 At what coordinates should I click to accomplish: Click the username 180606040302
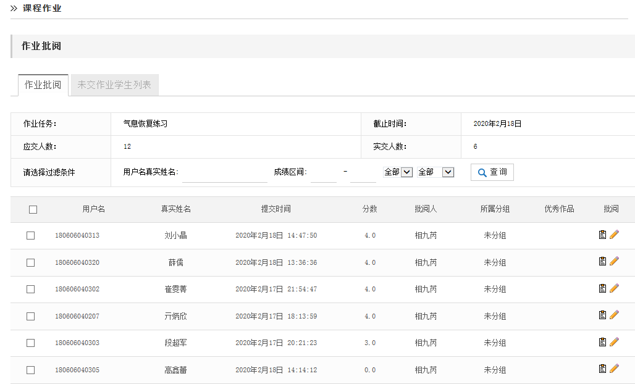77,289
